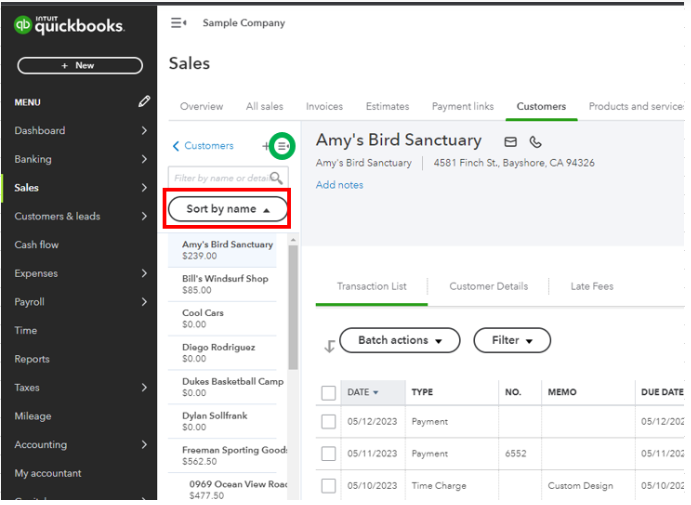Expand the Filter dropdown
Image resolution: width=691 pixels, height=505 pixels.
click(x=512, y=340)
